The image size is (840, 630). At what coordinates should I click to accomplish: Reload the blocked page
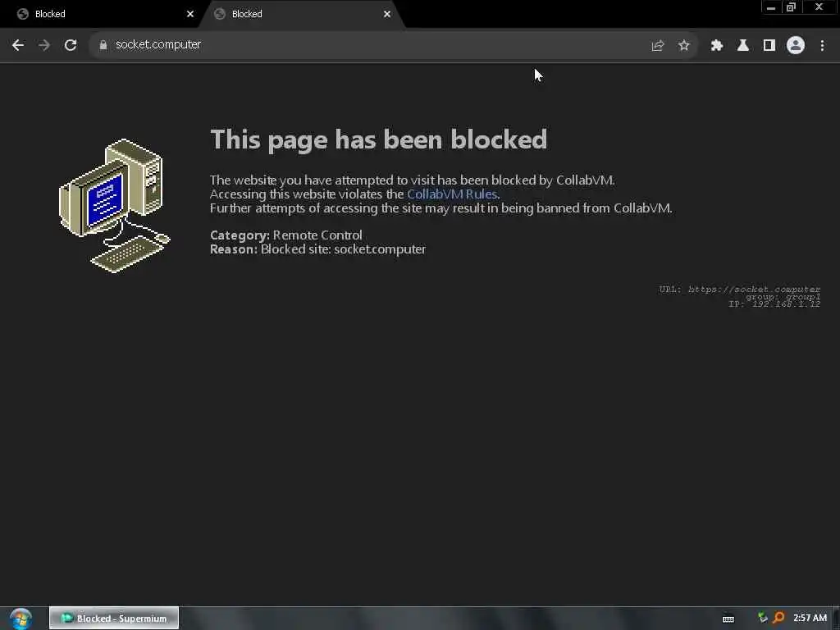click(71, 45)
